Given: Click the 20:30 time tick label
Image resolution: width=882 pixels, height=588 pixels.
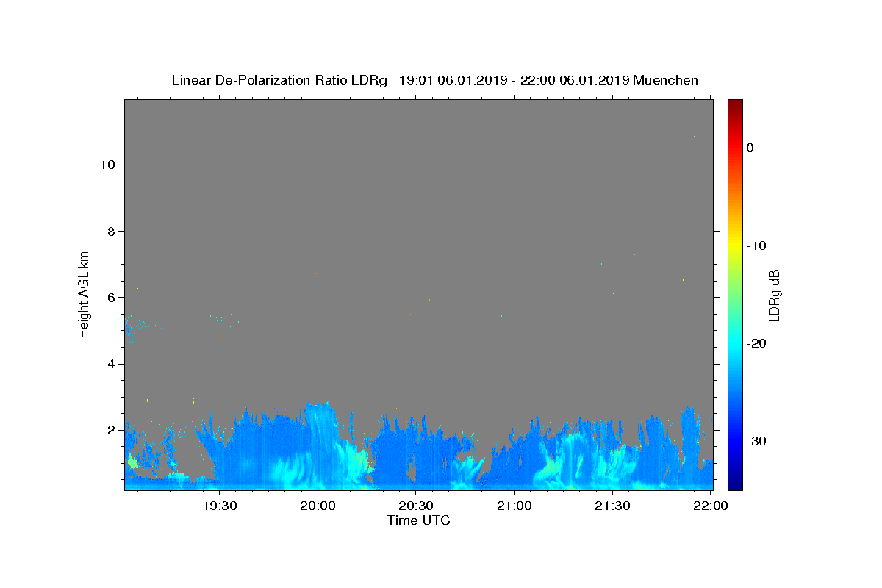Looking at the screenshot, I should [415, 506].
